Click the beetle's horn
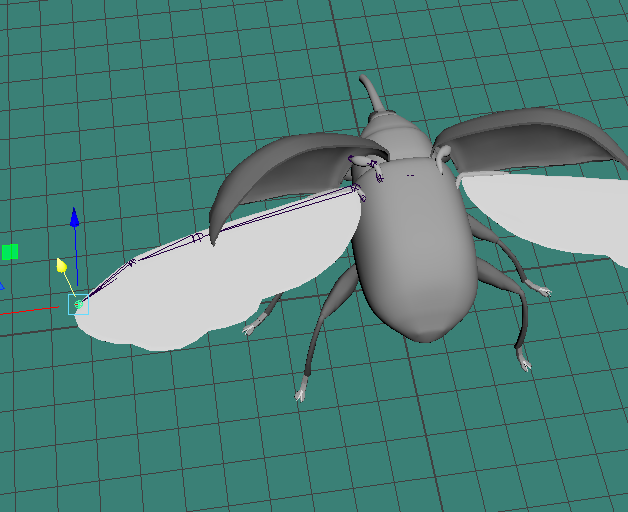 (371, 93)
